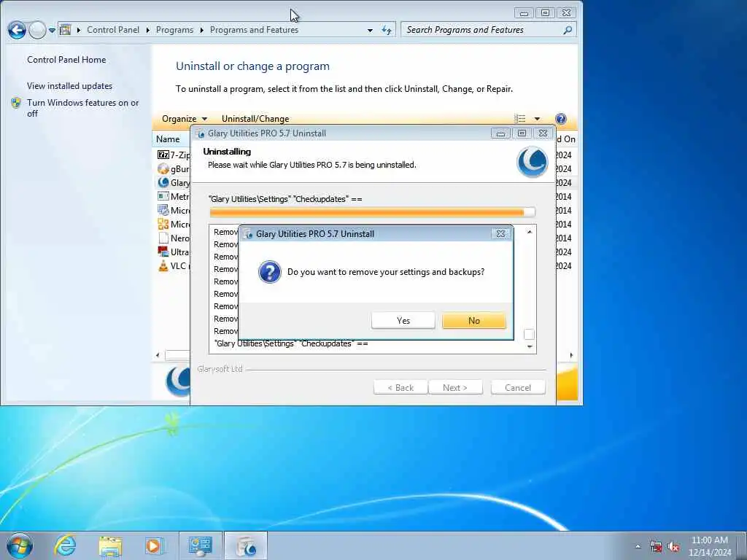This screenshot has width=747, height=560.
Task: Maximize the Glary Uninstall window
Action: 522,133
